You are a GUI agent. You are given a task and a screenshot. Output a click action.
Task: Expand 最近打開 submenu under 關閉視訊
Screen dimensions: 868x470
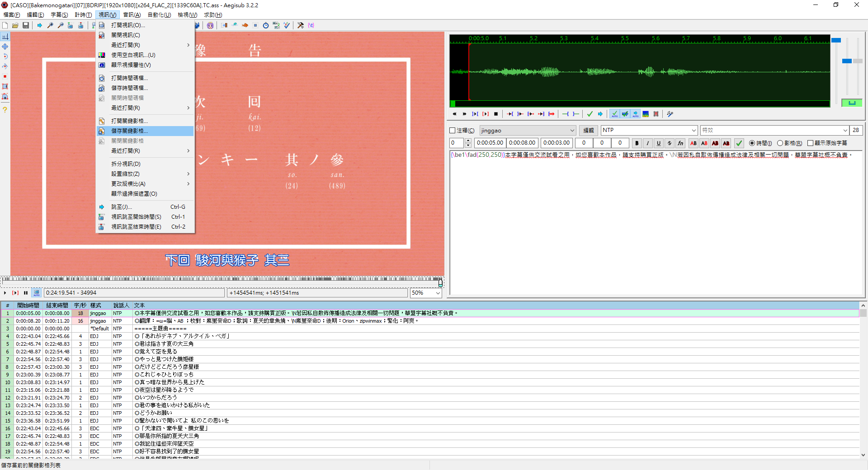(145, 45)
